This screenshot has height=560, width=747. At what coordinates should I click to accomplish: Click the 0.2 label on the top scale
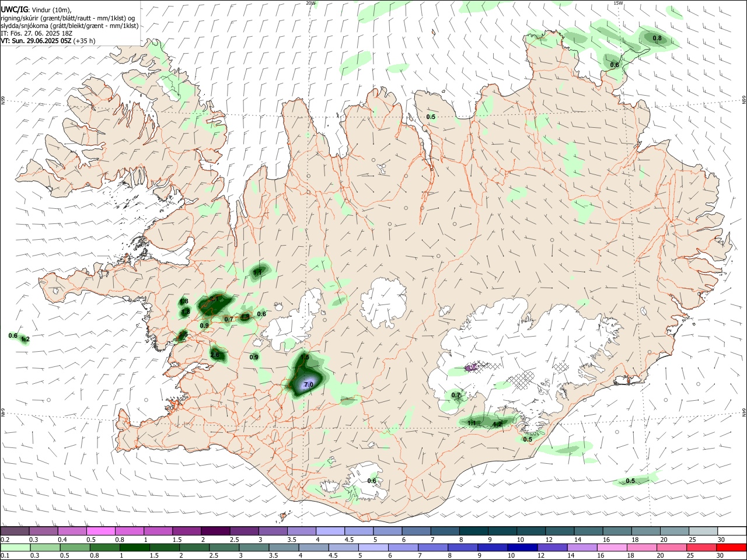(5, 540)
